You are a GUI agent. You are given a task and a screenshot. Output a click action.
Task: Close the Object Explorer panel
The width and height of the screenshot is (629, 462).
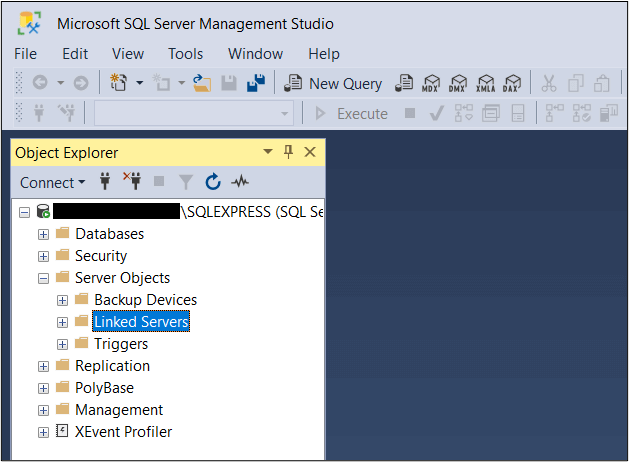coord(309,152)
